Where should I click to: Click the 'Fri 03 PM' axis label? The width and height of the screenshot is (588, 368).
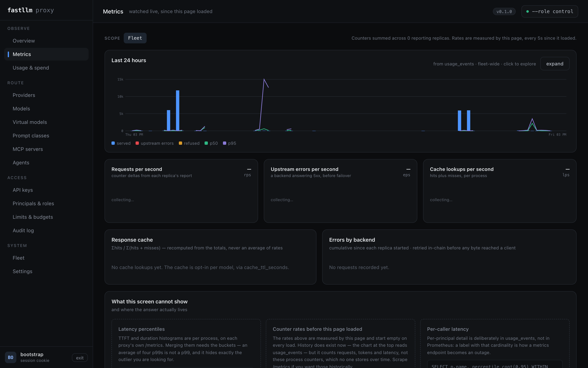click(x=557, y=135)
